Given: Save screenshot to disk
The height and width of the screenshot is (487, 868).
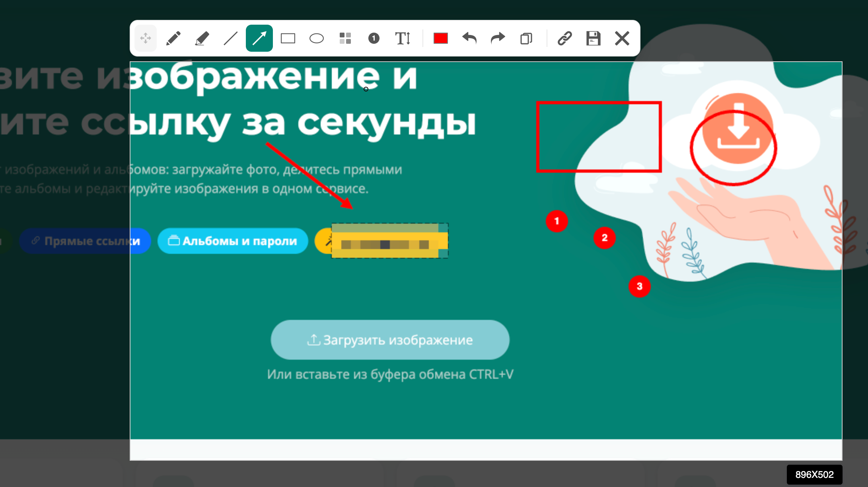Looking at the screenshot, I should tap(593, 39).
